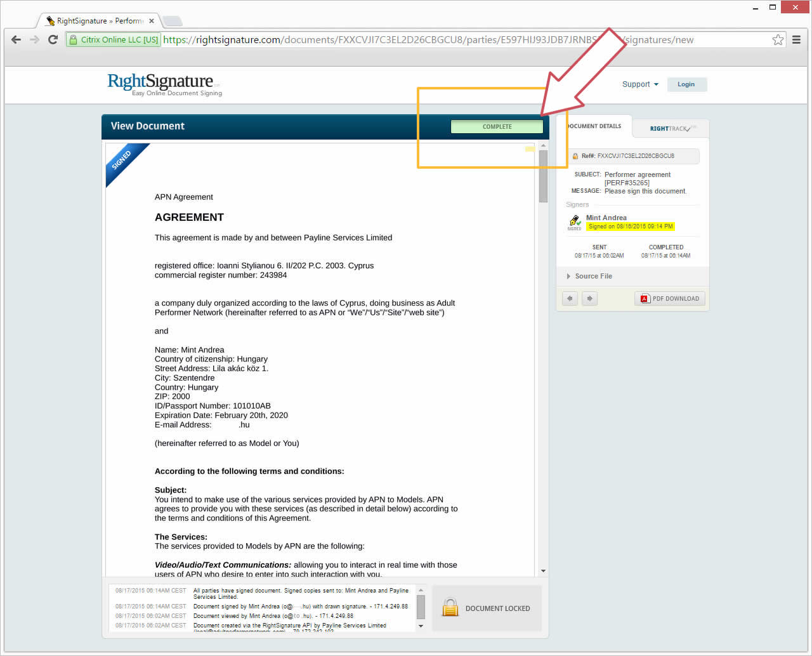Close the RightSignature browser tab
The image size is (812, 656).
coord(152,21)
